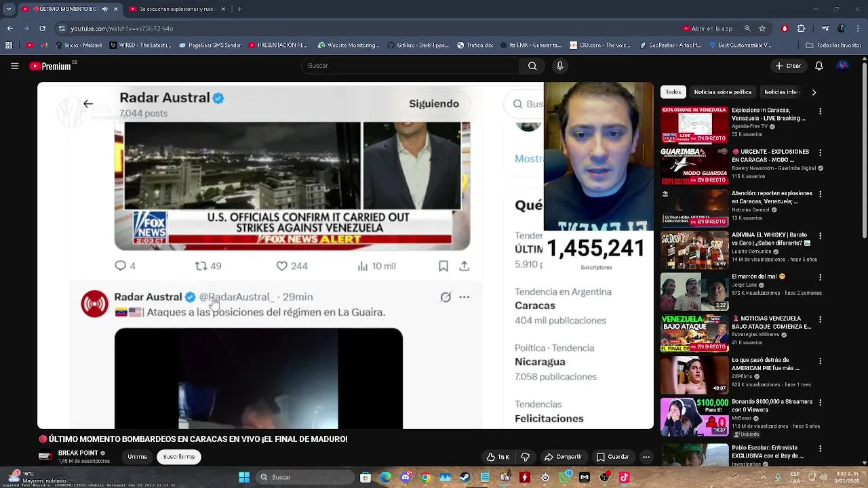Go to YouTube Premium home logo
Image resolution: width=868 pixels, height=488 pixels.
[x=50, y=66]
